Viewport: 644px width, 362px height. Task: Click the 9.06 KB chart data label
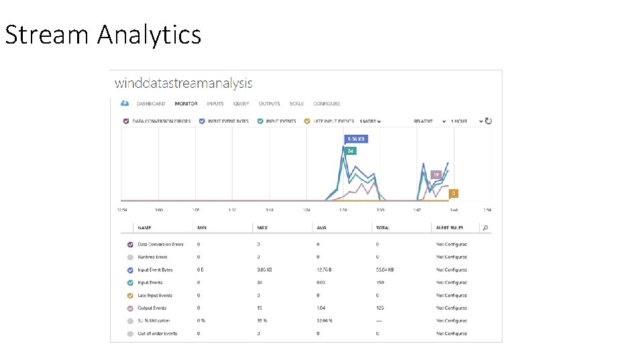click(356, 139)
